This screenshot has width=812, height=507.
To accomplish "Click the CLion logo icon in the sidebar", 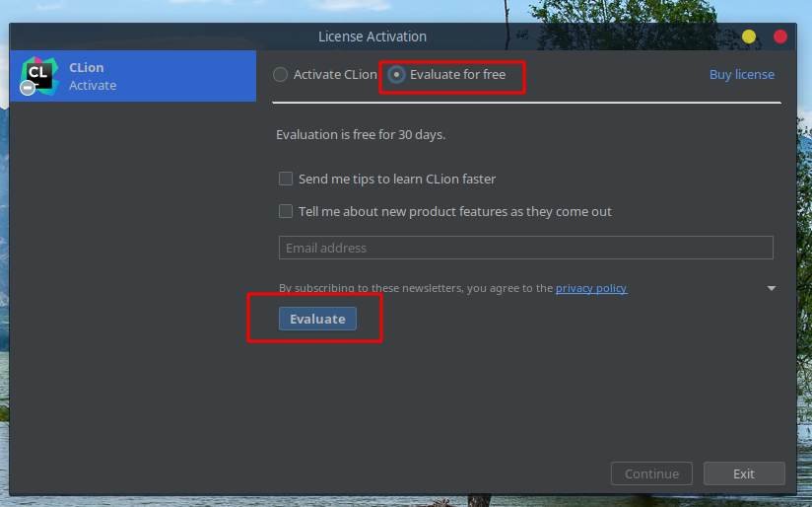I will click(x=39, y=75).
